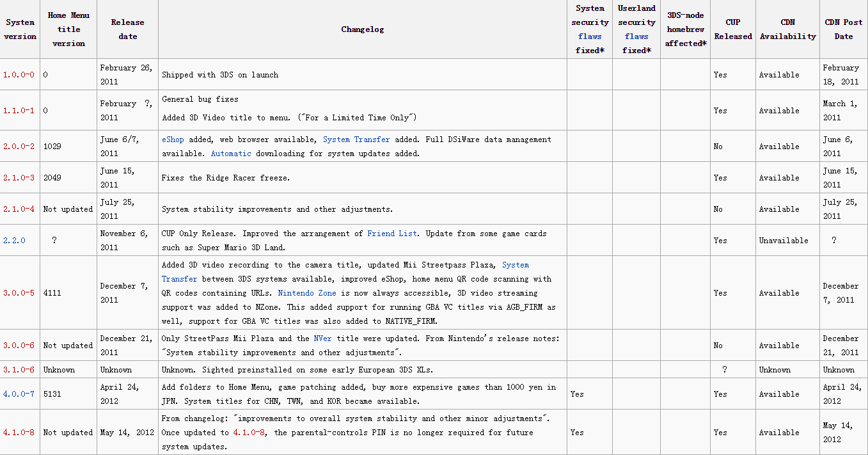Open the 2.2.0 system version link
This screenshot has width=868, height=455.
point(14,241)
